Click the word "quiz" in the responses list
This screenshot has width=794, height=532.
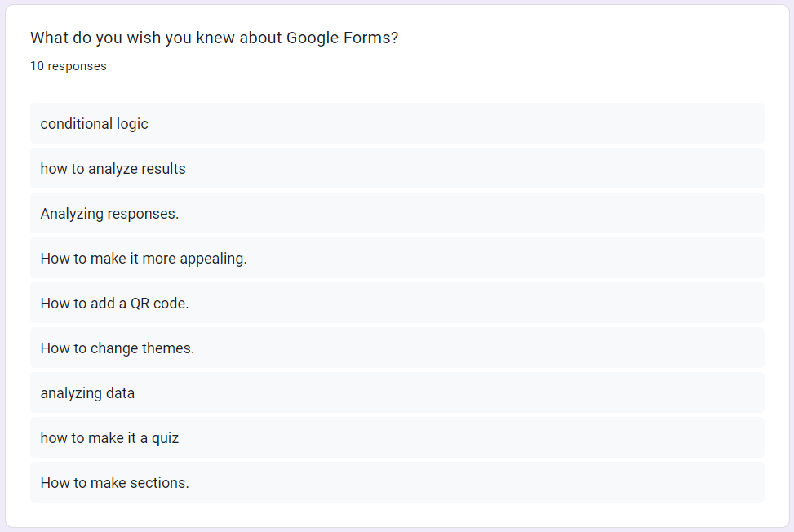pos(165,438)
